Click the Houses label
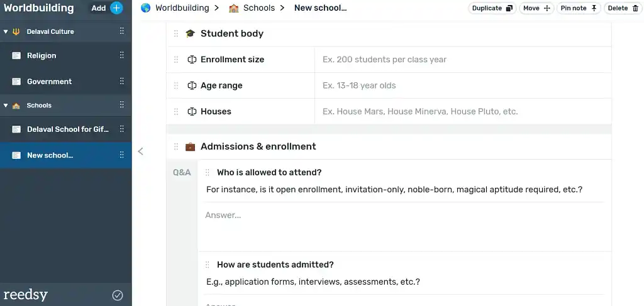 pyautogui.click(x=216, y=112)
